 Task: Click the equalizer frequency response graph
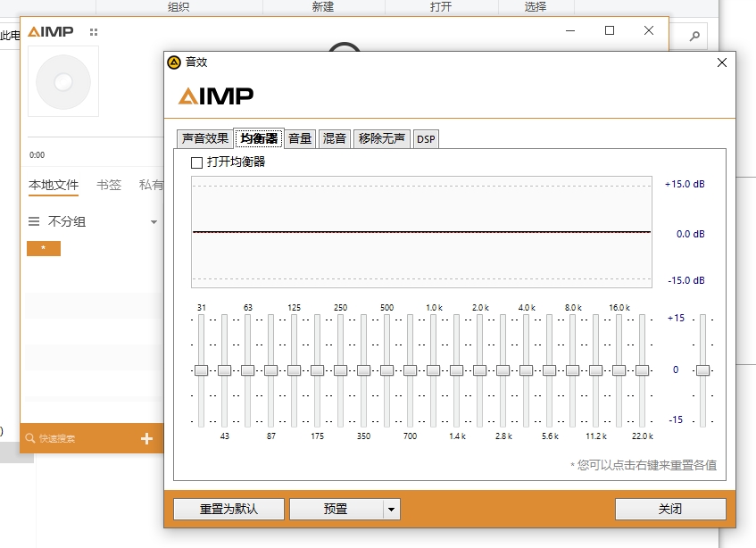pos(422,232)
